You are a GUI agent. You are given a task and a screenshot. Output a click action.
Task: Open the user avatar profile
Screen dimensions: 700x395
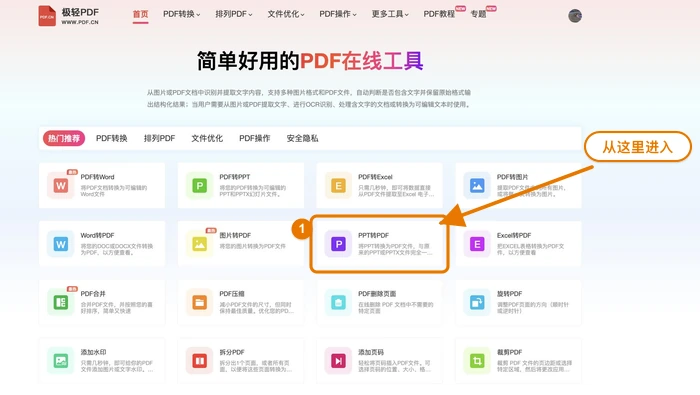click(575, 16)
